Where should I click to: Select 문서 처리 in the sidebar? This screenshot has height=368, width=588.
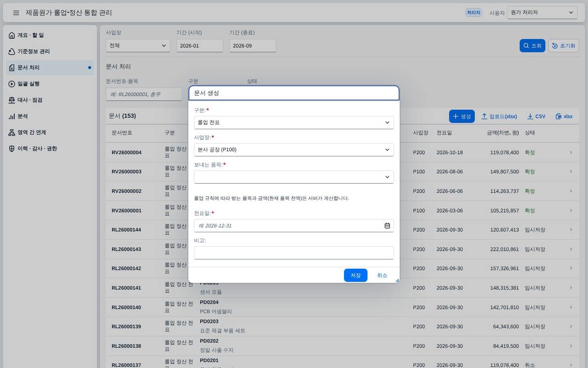tap(50, 68)
